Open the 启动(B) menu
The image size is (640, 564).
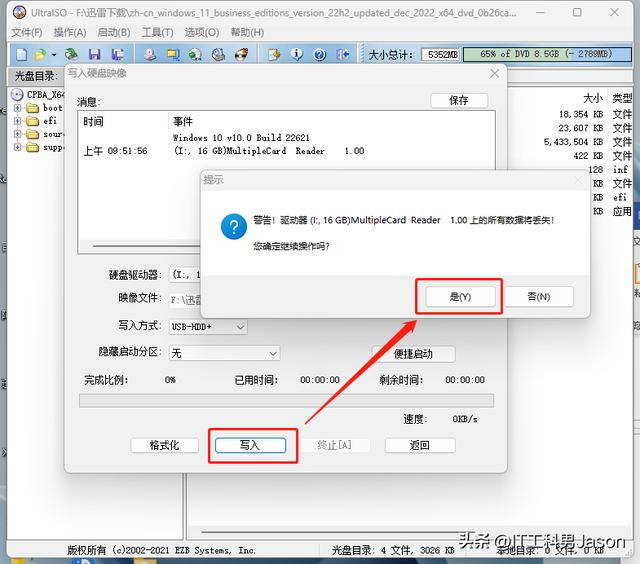(114, 32)
